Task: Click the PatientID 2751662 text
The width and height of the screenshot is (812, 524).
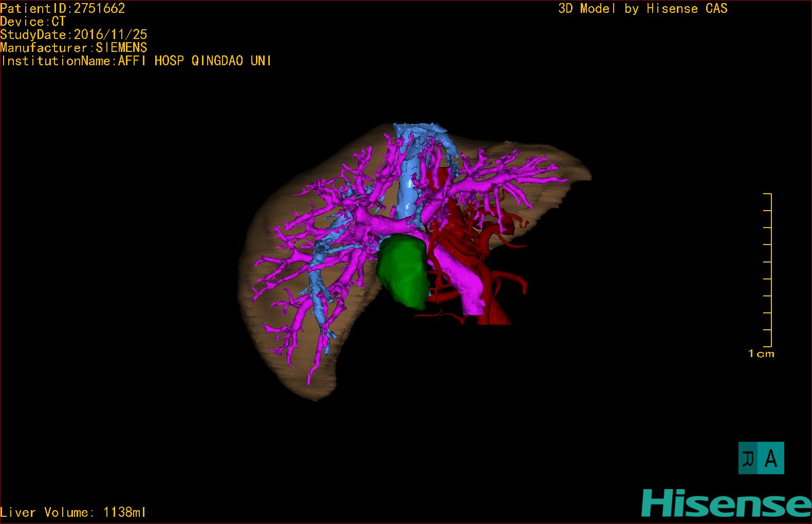Action: click(x=63, y=8)
